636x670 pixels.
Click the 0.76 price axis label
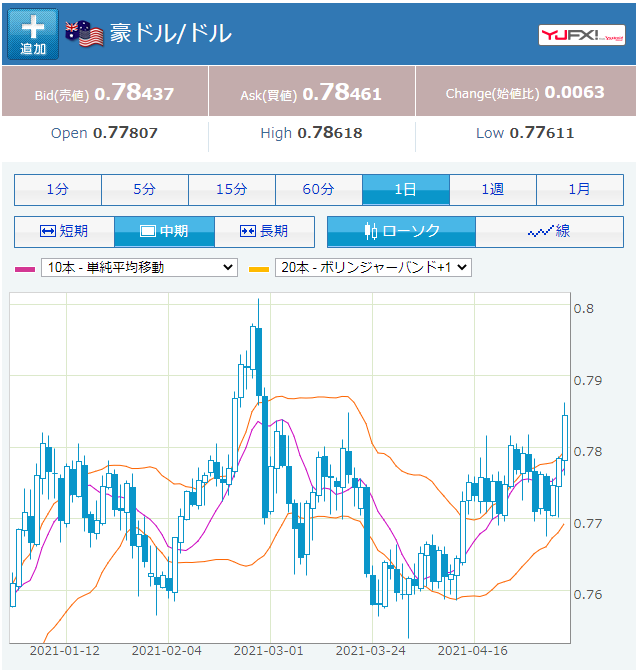588,594
